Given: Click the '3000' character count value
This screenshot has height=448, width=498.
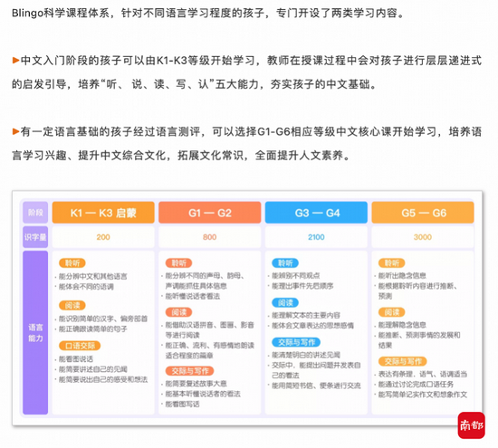Looking at the screenshot, I should coord(423,237).
